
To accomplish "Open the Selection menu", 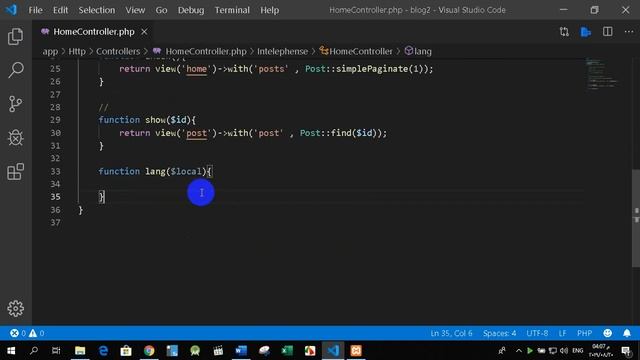I will pos(97,10).
